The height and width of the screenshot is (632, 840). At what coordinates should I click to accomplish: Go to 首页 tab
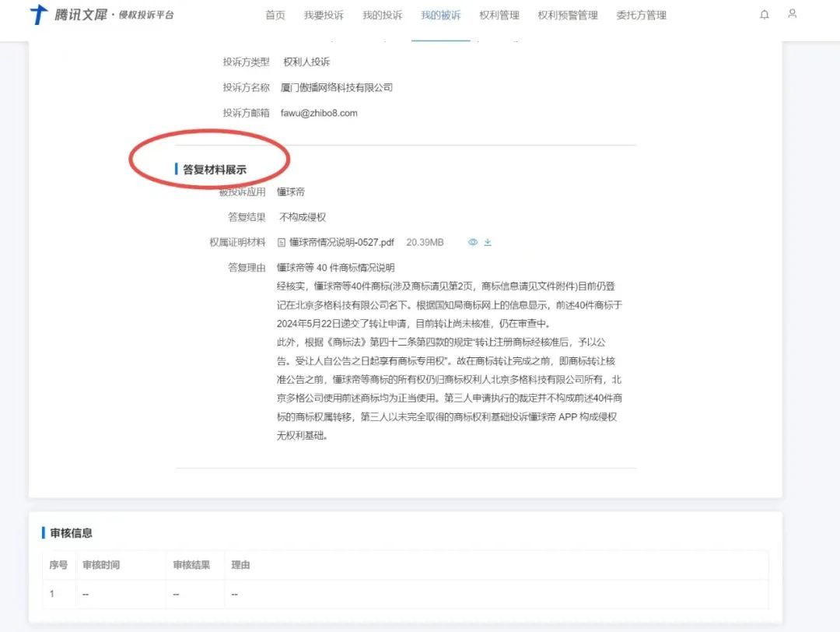point(275,15)
